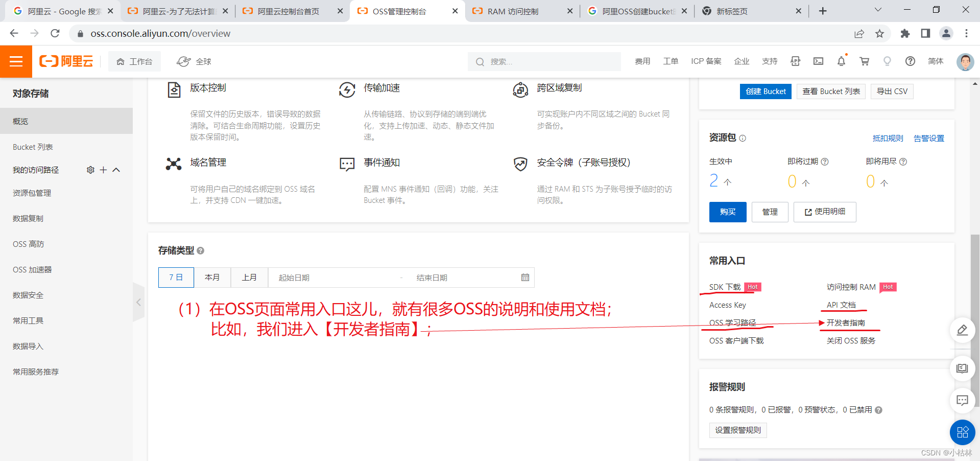Open a new browser tab with plus
The image size is (980, 461).
[823, 11]
